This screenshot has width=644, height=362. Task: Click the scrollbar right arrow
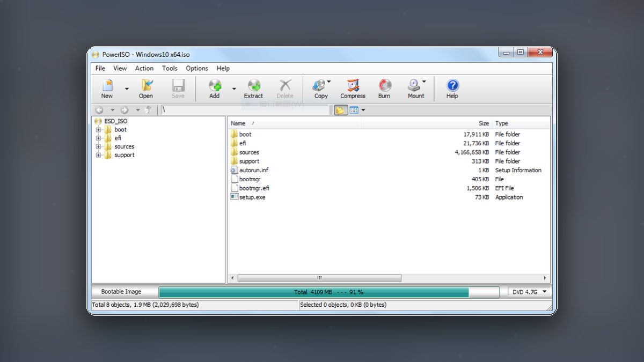pyautogui.click(x=545, y=278)
